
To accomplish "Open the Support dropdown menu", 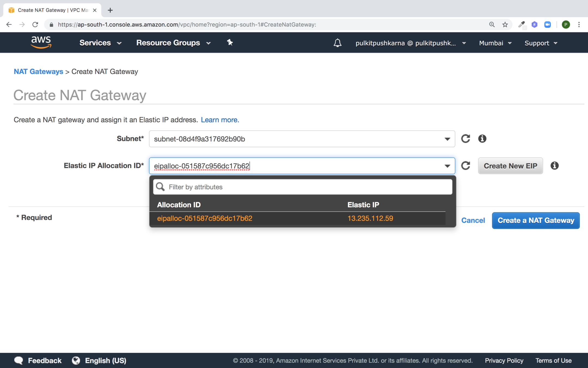I will [541, 43].
